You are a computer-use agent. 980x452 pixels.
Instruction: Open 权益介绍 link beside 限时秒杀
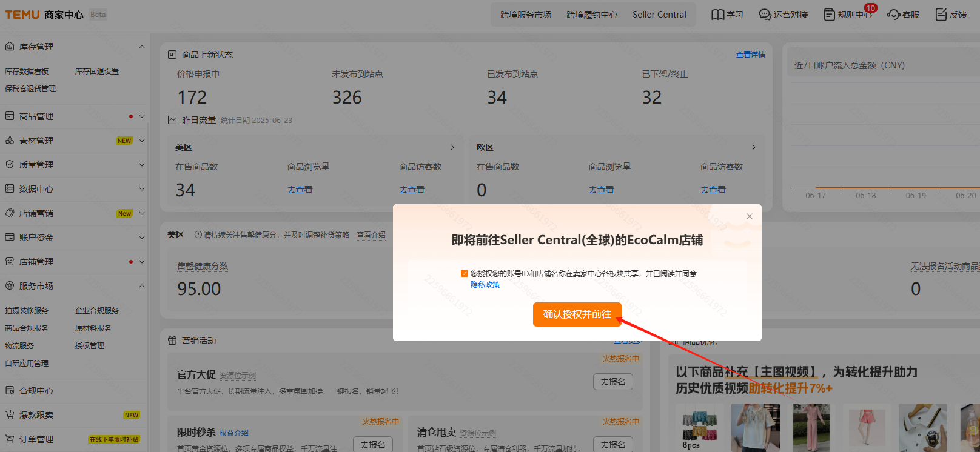click(x=234, y=433)
